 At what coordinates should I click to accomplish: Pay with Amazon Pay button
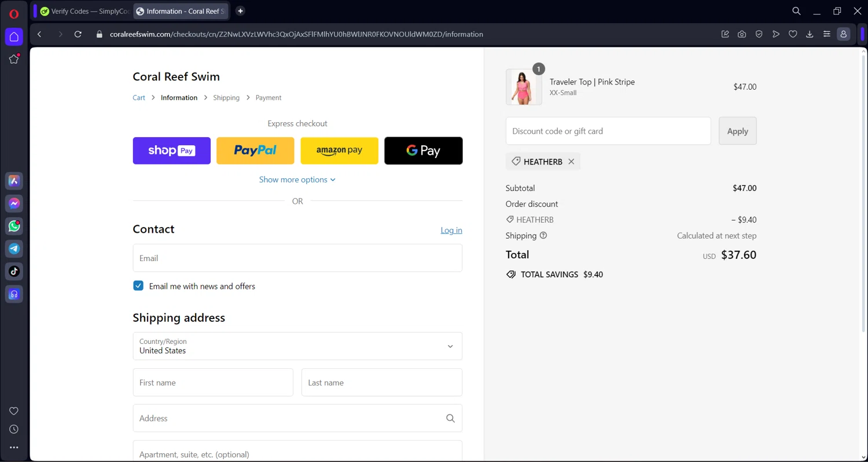click(x=339, y=151)
